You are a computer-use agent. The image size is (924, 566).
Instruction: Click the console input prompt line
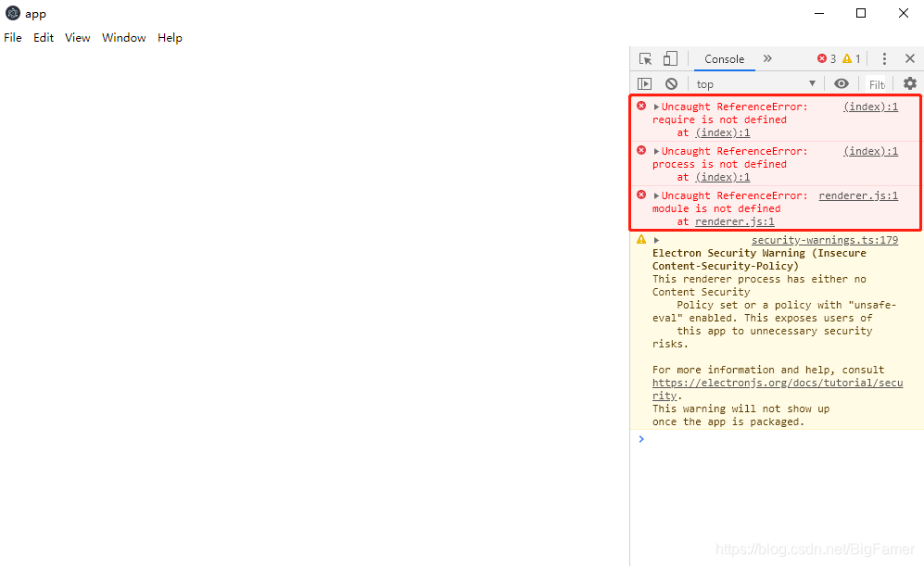pyautogui.click(x=777, y=439)
